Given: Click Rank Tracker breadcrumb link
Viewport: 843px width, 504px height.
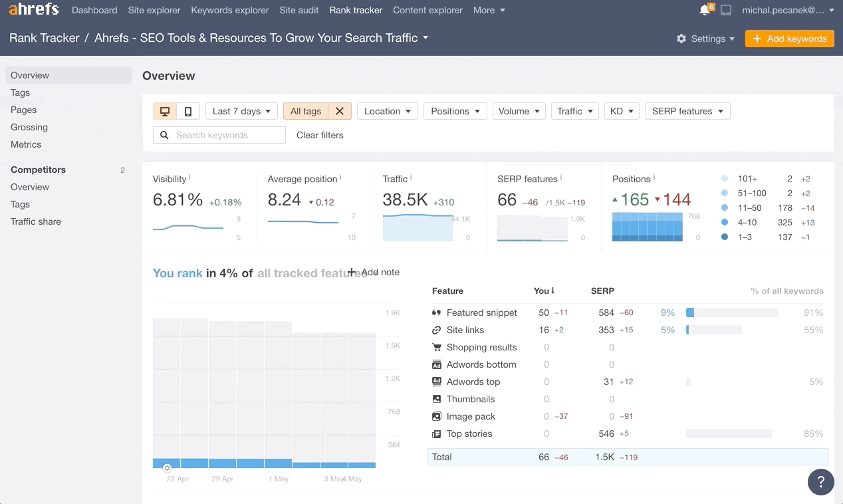Looking at the screenshot, I should tap(45, 38).
